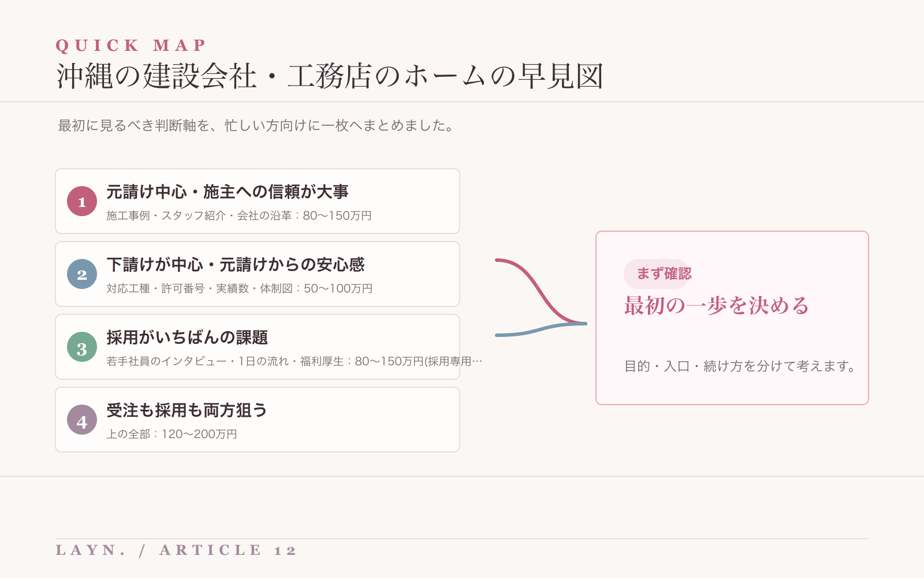The image size is (924, 578).
Task: Click the LAYN. / ARTICLE 12 footer
Action: click(x=176, y=550)
